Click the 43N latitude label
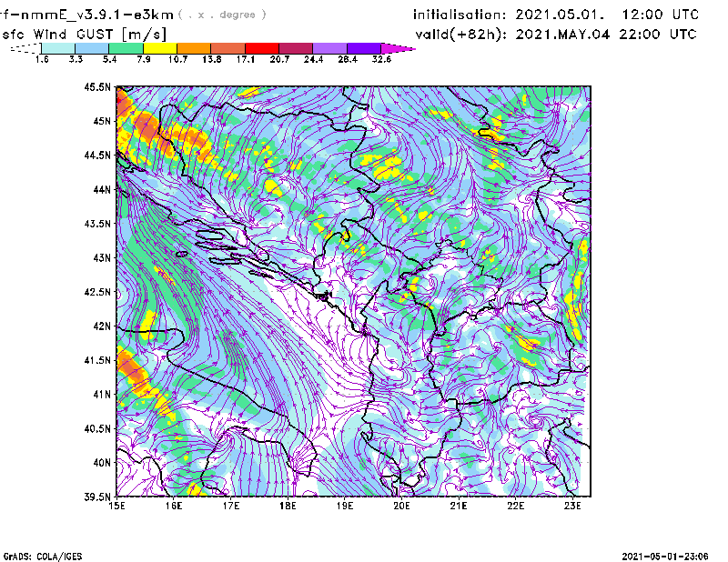728x562 pixels. 102,257
